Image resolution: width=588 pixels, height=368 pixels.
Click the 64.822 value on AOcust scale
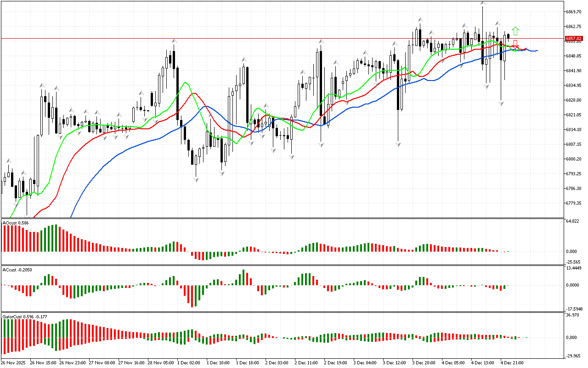point(573,222)
